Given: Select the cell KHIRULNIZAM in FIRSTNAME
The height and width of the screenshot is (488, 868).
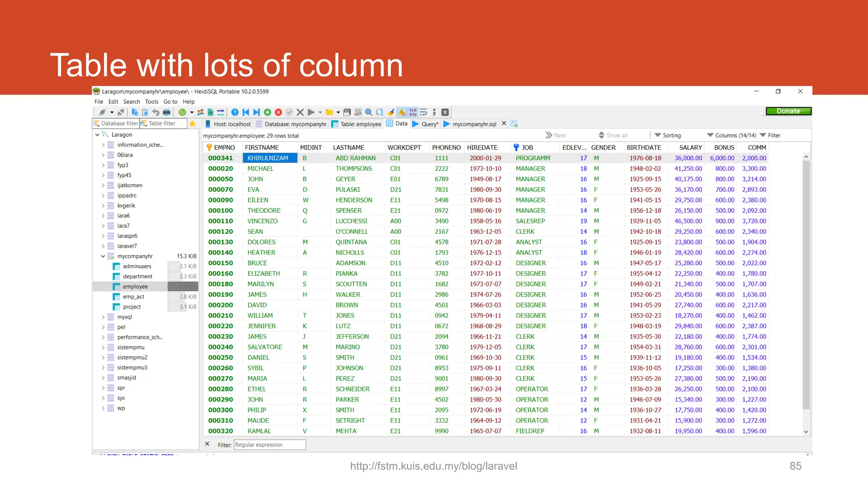Looking at the screenshot, I should click(270, 158).
